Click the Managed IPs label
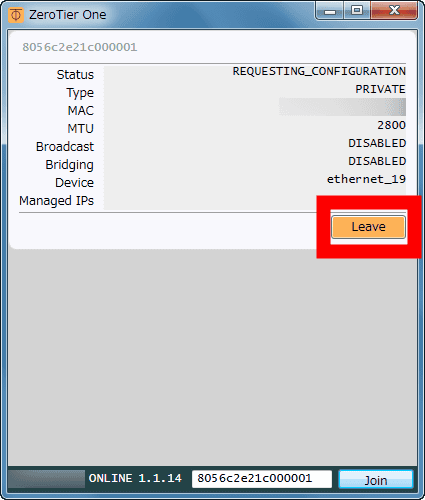425x500 pixels. click(56, 201)
